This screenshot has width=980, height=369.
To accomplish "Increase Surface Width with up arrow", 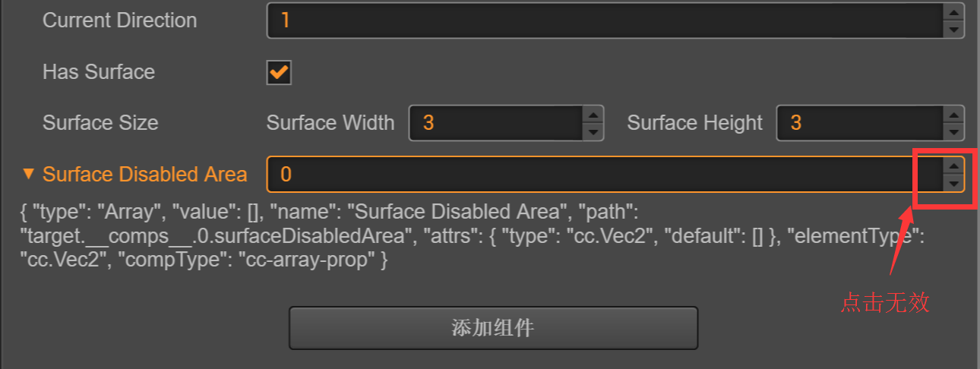I will [593, 115].
